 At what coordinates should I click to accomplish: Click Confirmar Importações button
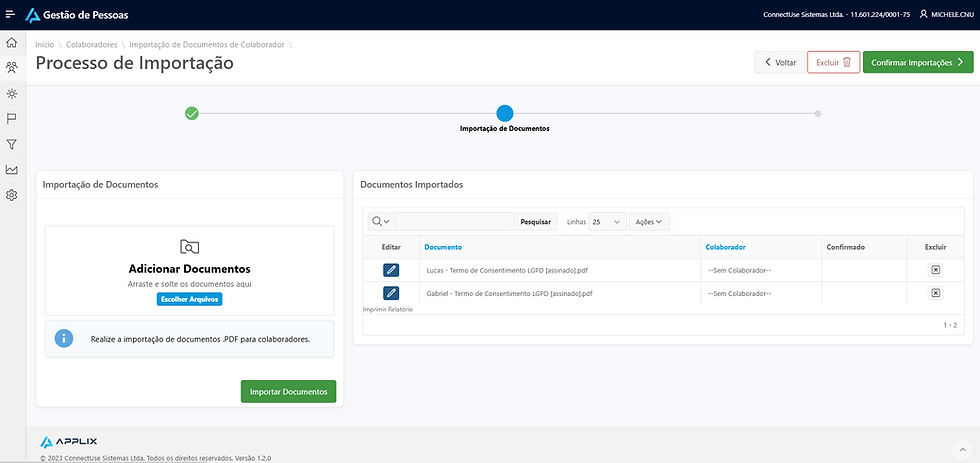click(918, 62)
